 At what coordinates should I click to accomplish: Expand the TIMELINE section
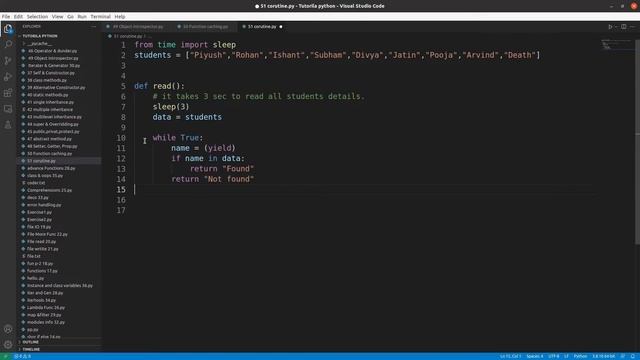31,349
